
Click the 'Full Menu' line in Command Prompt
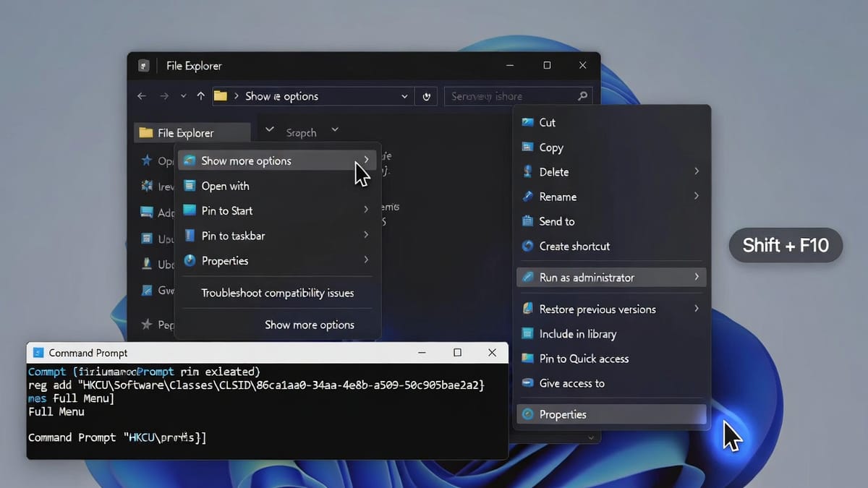(x=56, y=411)
